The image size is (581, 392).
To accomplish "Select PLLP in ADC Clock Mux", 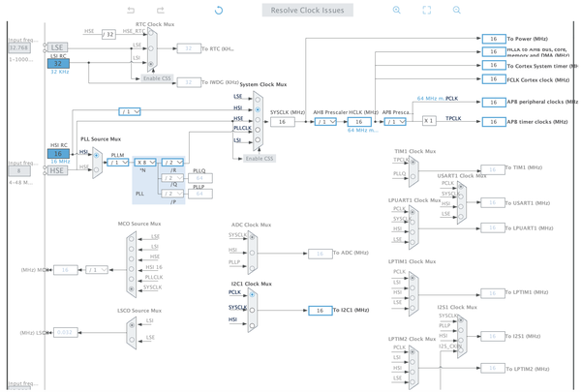I will pos(252,268).
